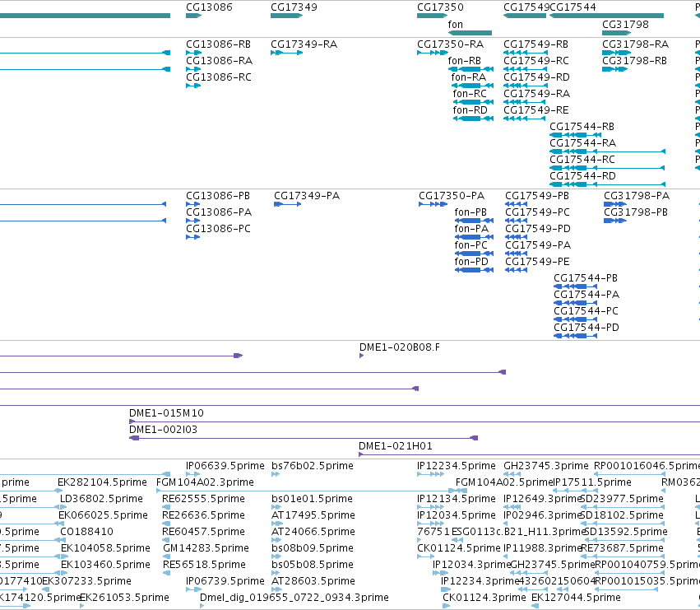Click protein CG31798-PA label
Screen dimensions: 700x610
(x=637, y=196)
